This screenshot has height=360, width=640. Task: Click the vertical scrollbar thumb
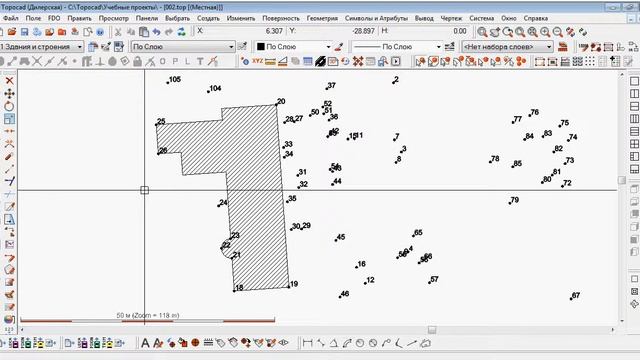(622, 180)
